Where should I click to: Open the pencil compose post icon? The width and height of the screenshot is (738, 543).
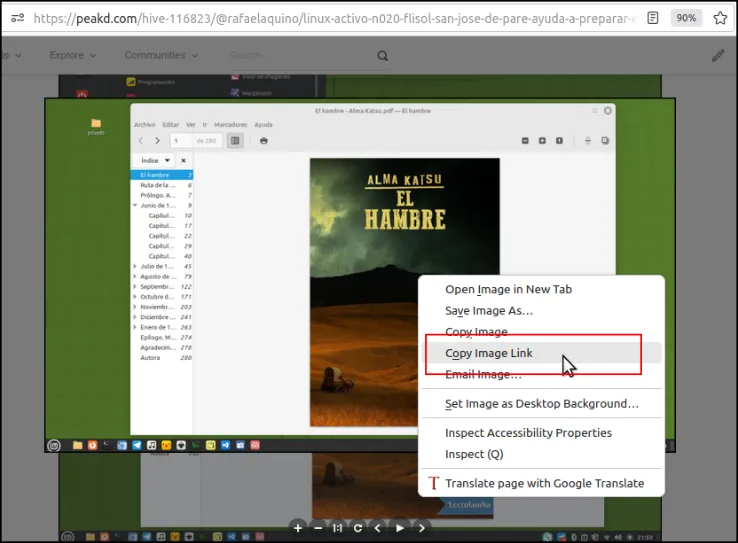(718, 56)
